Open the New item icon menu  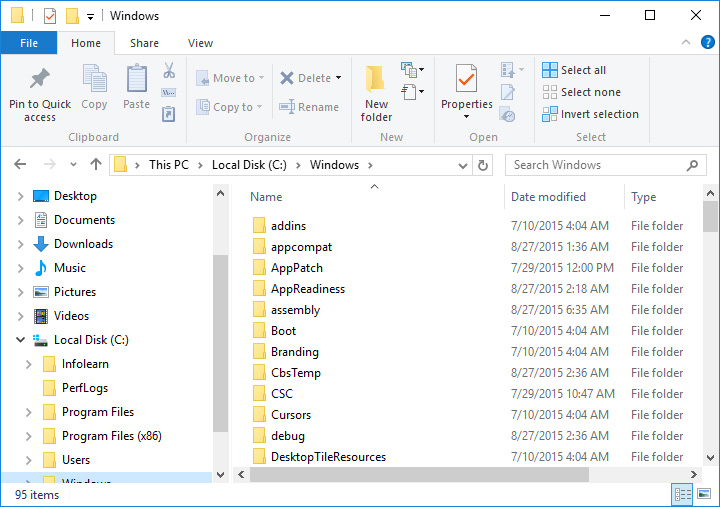pyautogui.click(x=412, y=70)
